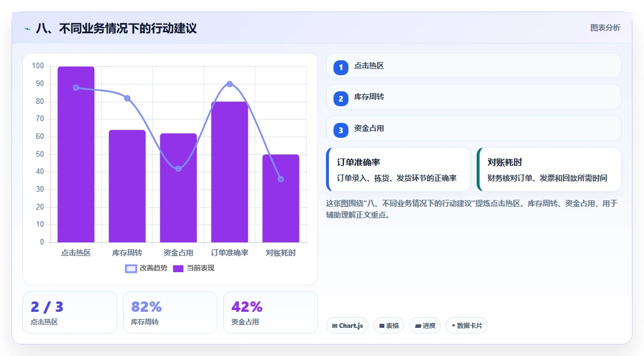
Task: Click the 点击热区 bar in chart
Action: (x=76, y=154)
